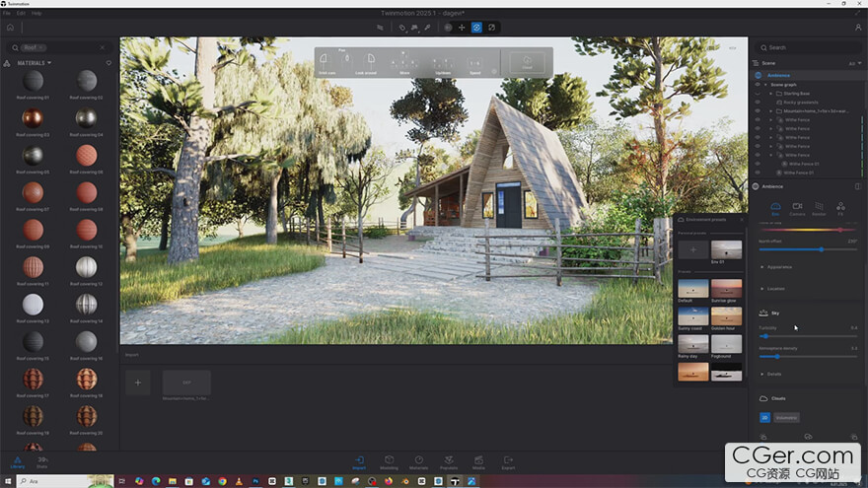868x488 pixels.
Task: Open Materials dock tab
Action: pos(418,462)
